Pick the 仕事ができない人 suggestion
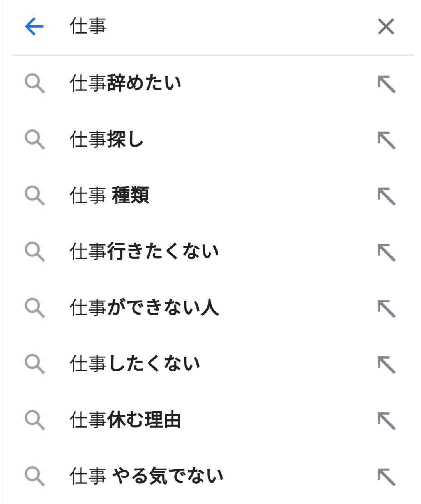 (144, 308)
